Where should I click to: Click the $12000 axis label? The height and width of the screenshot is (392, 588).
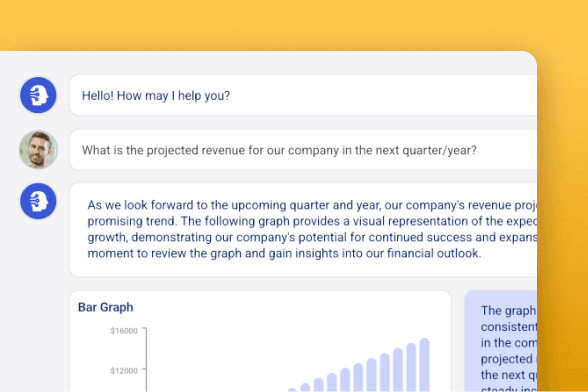pos(124,371)
